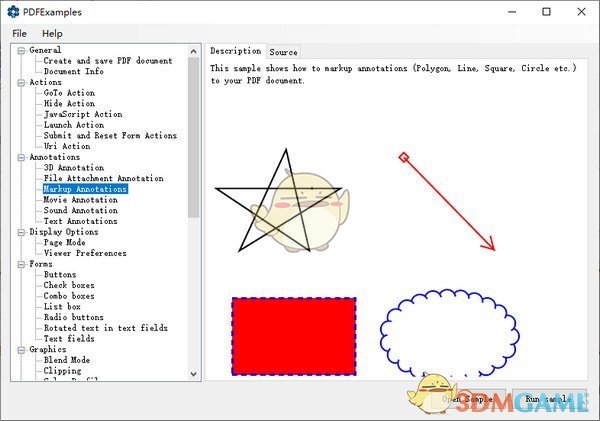Select Submit and Reset Form Actions
The image size is (600, 421).
pos(110,135)
